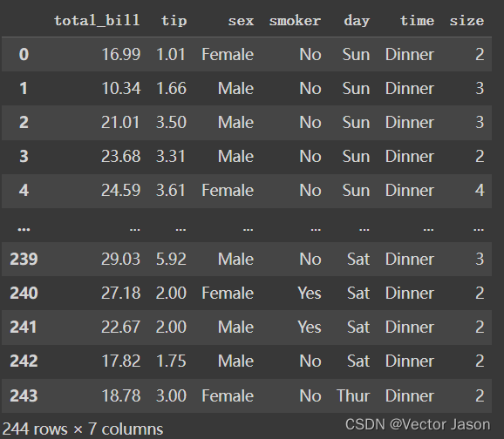Viewport: 504px width, 439px height.
Task: Click total_bill value 16.99
Action: [x=121, y=54]
